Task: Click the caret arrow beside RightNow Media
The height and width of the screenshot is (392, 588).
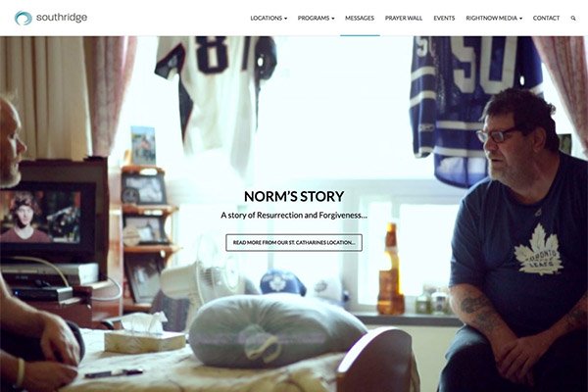Action: click(x=520, y=19)
